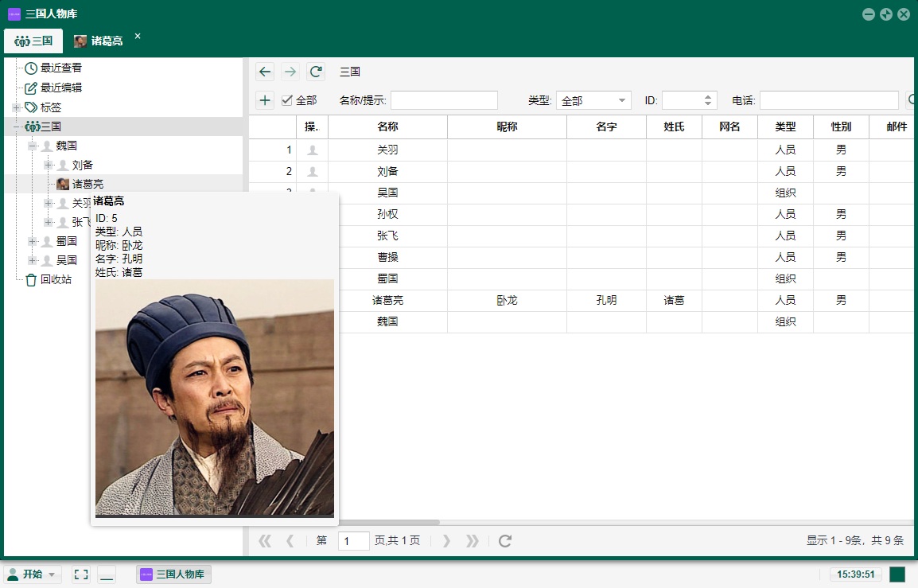918x588 pixels.
Task: Click the ID spinner stepper arrows
Action: coord(708,100)
